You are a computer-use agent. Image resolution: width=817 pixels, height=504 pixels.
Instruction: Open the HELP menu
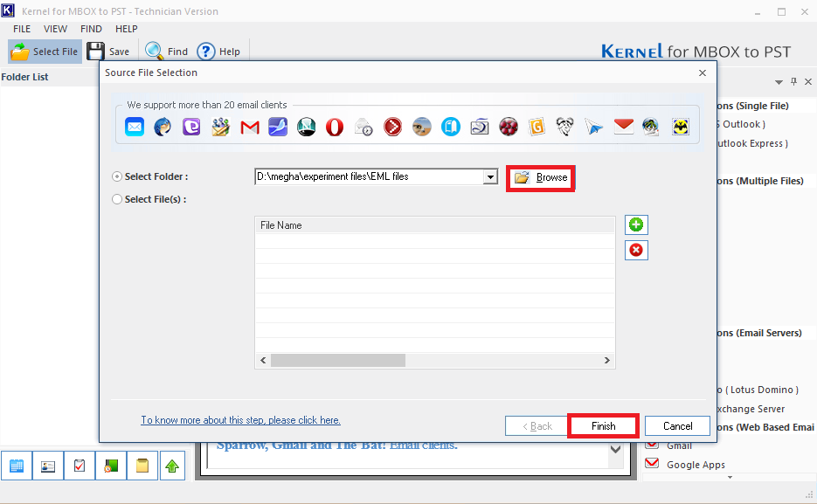[127, 29]
